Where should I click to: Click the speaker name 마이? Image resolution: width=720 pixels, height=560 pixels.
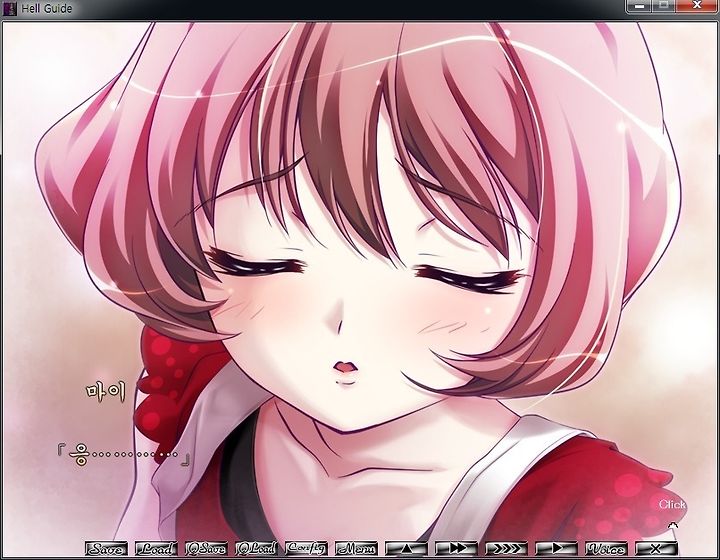106,392
